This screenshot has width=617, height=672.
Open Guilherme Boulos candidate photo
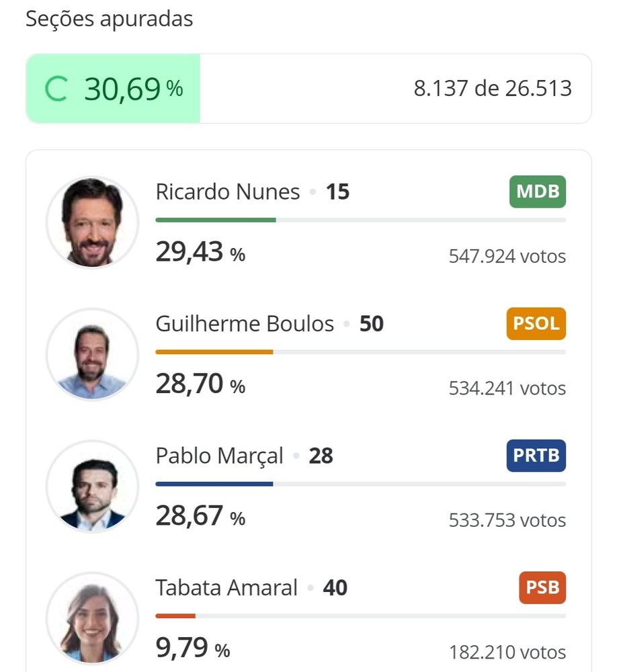pyautogui.click(x=92, y=354)
